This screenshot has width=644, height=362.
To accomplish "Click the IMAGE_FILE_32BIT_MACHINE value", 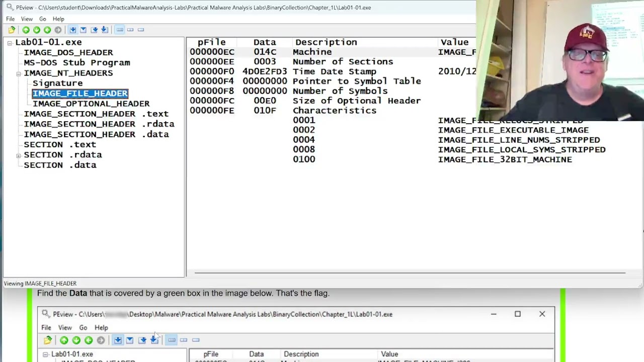I will [505, 159].
